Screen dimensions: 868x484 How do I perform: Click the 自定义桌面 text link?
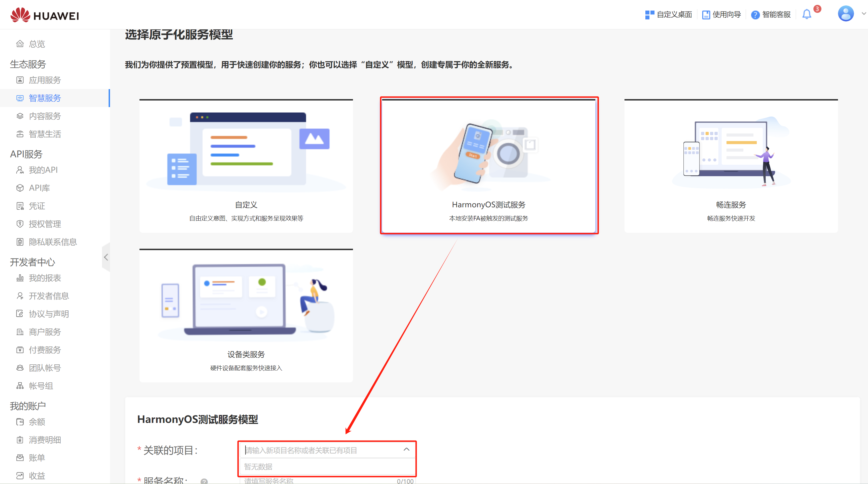point(674,15)
